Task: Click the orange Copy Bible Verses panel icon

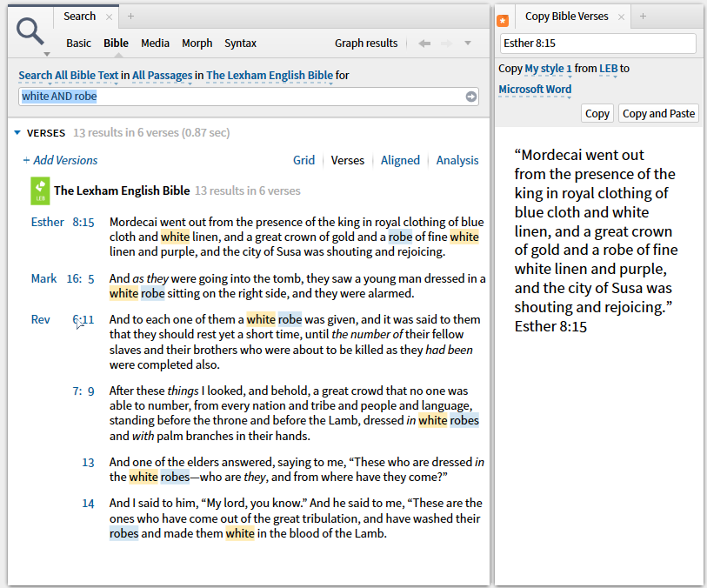Action: pos(503,21)
